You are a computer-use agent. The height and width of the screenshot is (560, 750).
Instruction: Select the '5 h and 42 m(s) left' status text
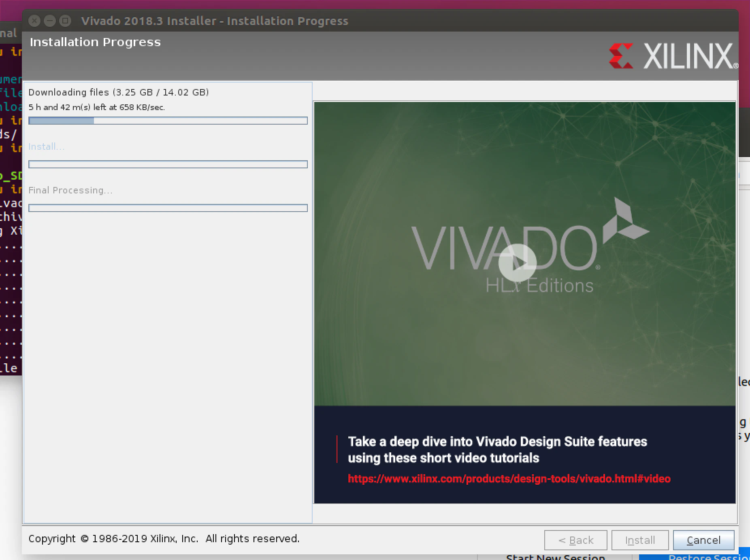[97, 107]
